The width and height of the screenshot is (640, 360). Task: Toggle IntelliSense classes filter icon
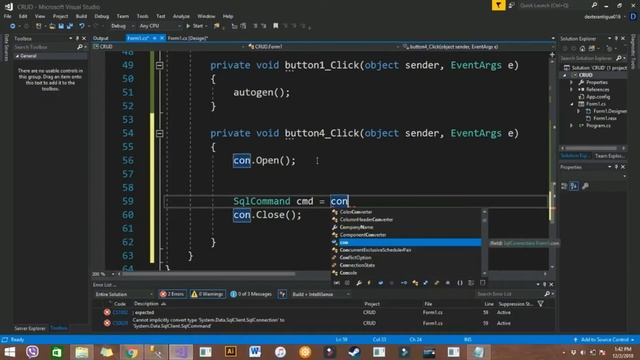tap(415, 283)
